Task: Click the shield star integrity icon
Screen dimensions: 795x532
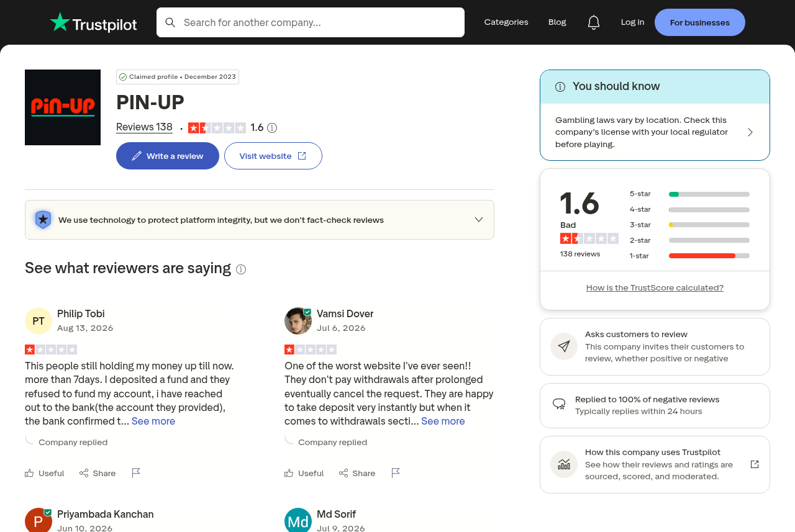Action: [x=43, y=220]
